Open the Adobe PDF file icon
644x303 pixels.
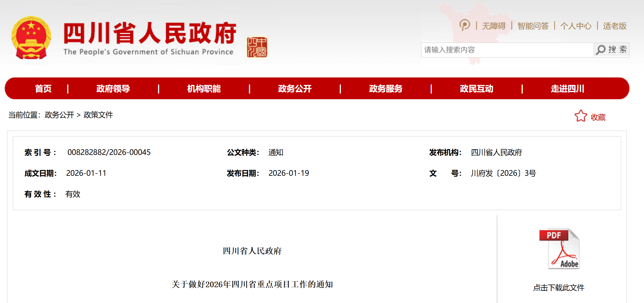[x=559, y=249]
